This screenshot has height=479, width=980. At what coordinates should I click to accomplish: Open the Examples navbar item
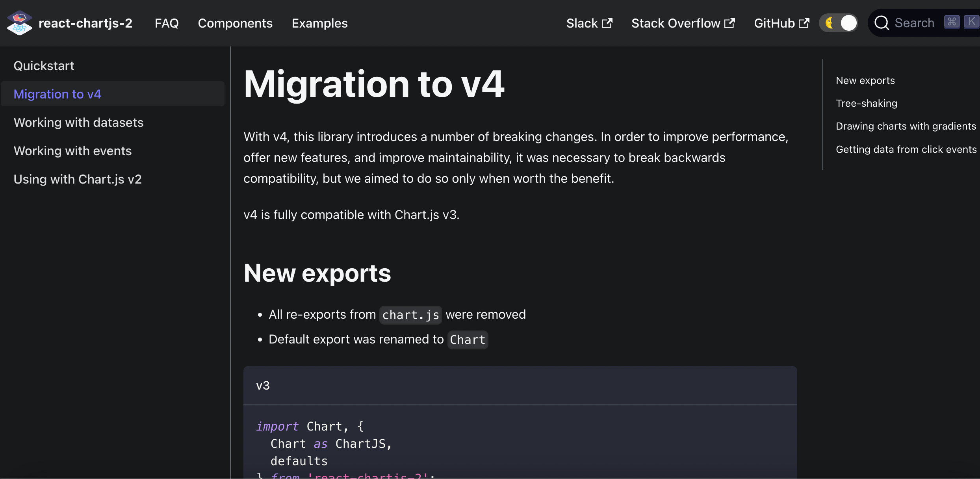(319, 23)
